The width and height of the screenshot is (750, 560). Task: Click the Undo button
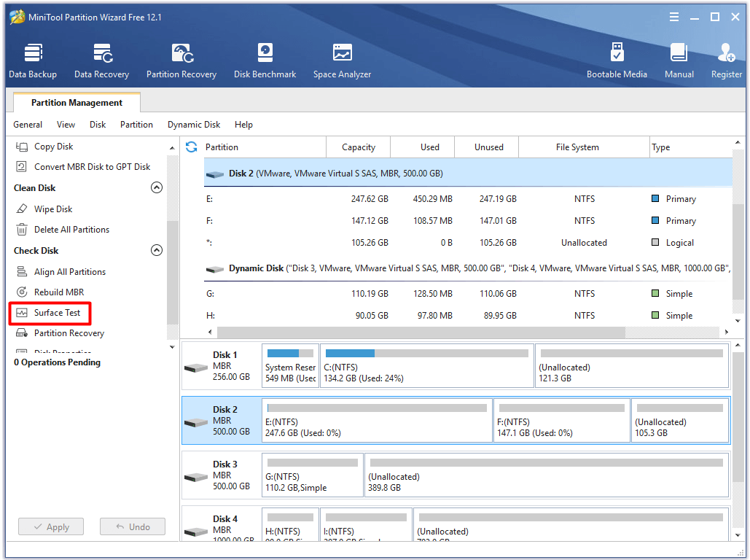(133, 526)
